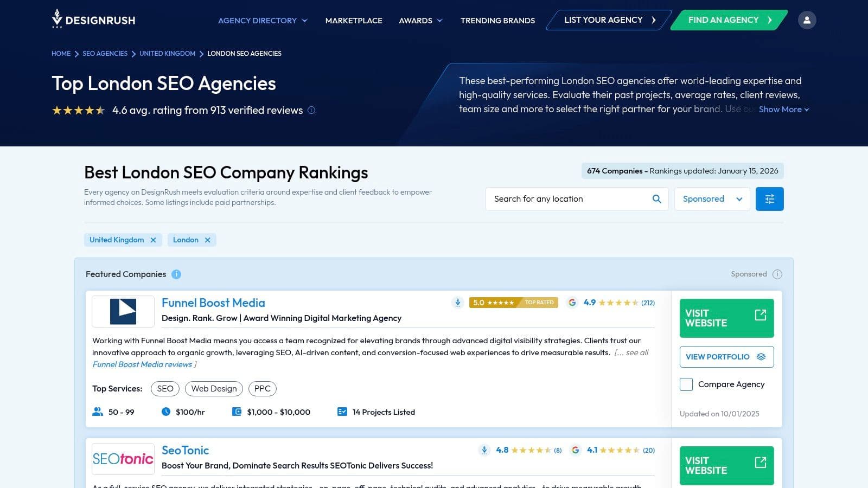Click Show More in the description banner

783,109
